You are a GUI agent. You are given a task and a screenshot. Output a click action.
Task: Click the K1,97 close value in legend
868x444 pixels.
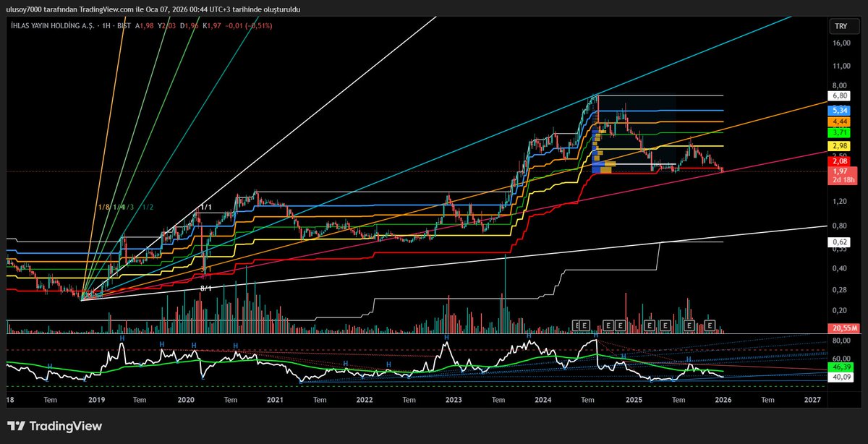[211, 25]
